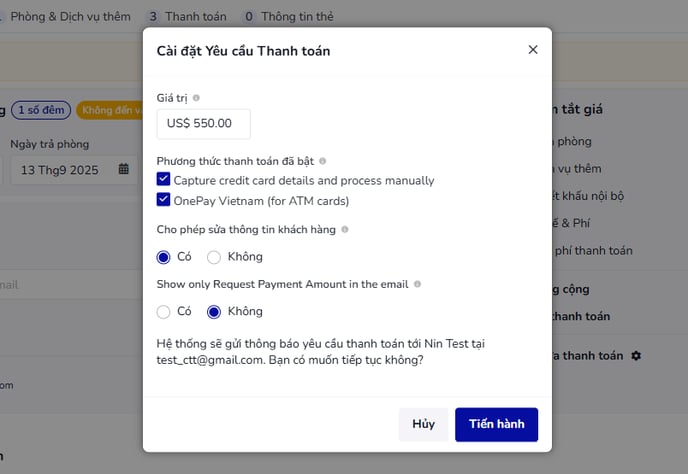Edit the US$ 550.00 value field
The width and height of the screenshot is (688, 474).
(x=204, y=124)
